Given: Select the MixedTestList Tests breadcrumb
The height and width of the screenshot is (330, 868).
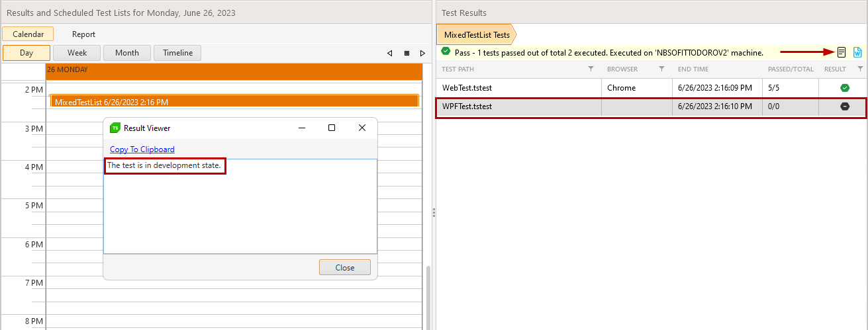Looking at the screenshot, I should click(x=476, y=34).
